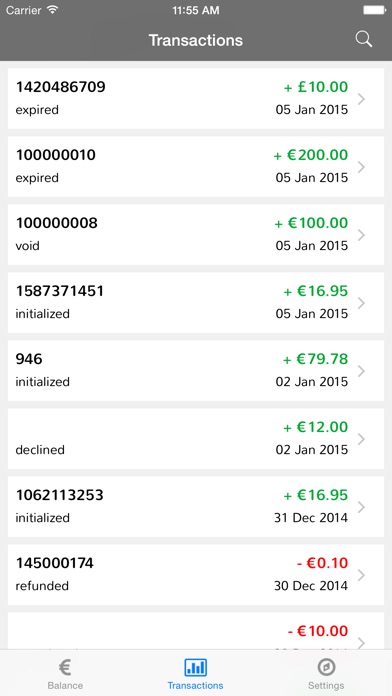This screenshot has height=696, width=392.
Task: Expand chevron for voided transaction 100000008
Action: [x=361, y=235]
